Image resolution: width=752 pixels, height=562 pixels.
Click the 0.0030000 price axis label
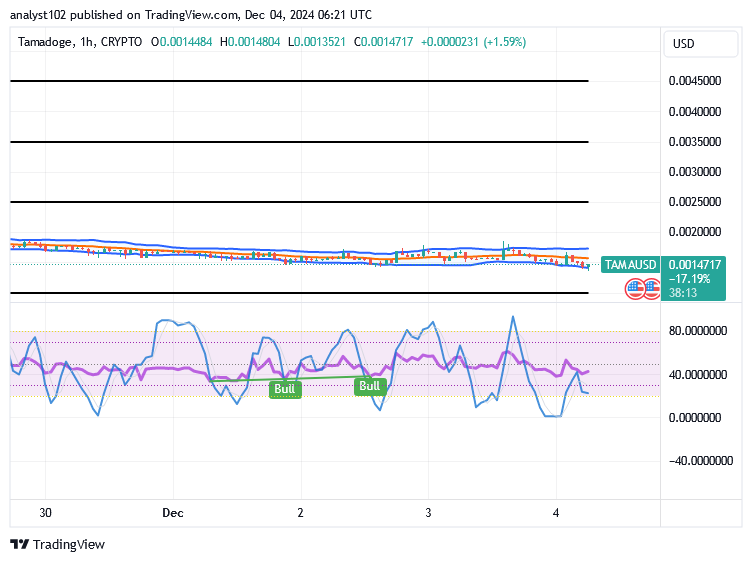[695, 172]
